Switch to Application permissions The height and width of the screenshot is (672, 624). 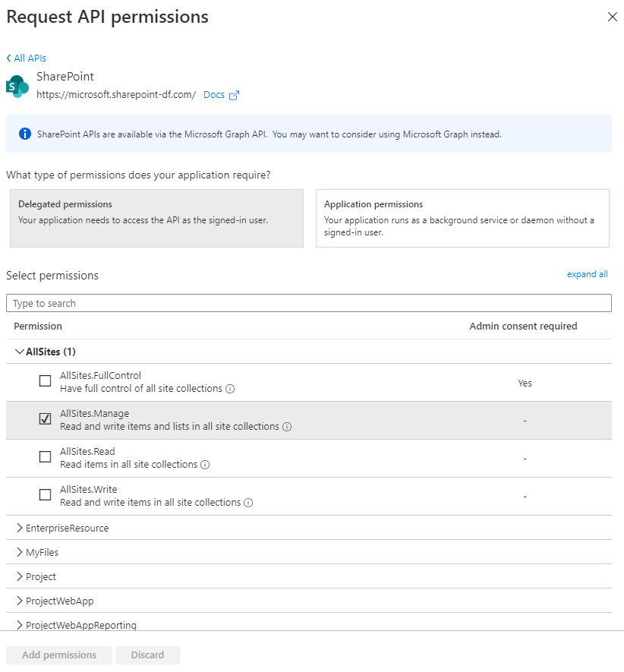point(462,218)
